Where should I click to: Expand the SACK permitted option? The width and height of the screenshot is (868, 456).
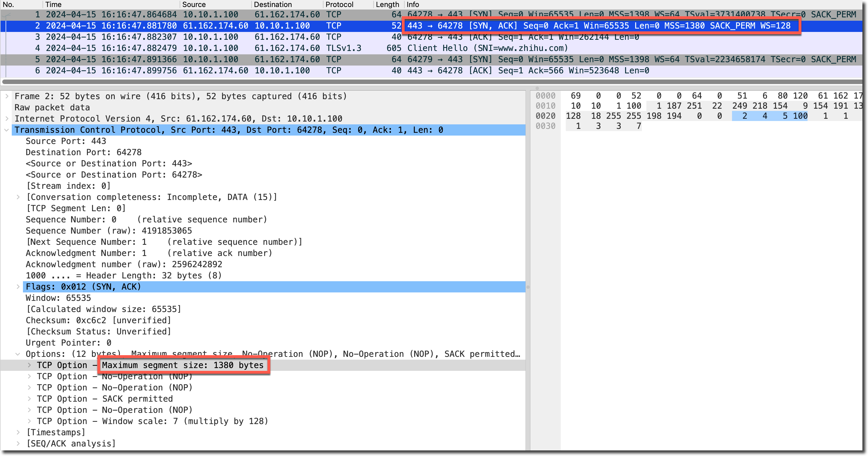(29, 399)
